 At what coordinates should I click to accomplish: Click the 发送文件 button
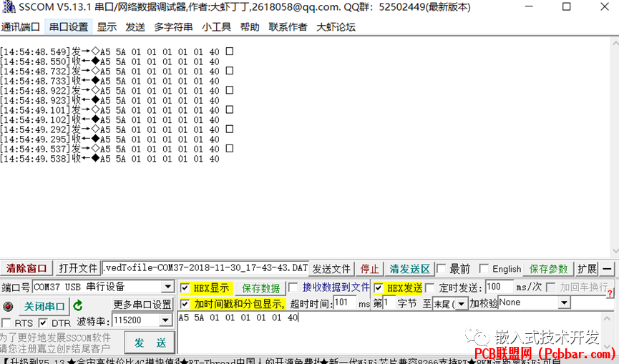click(331, 269)
